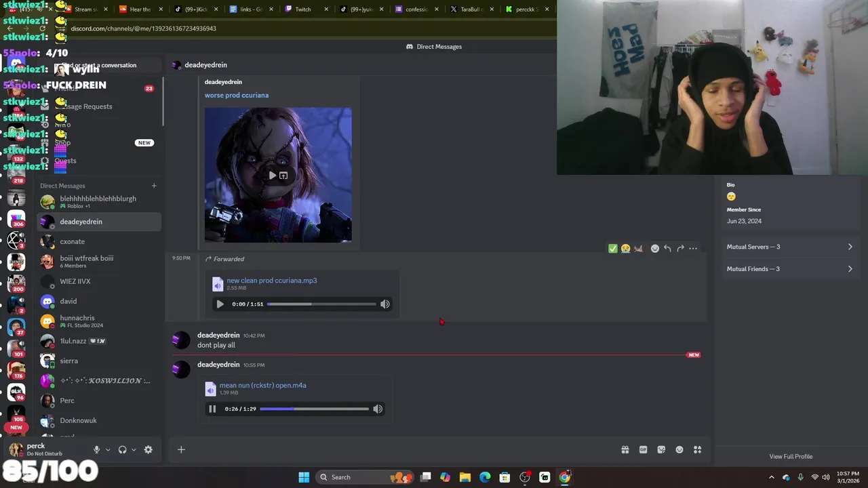Open the worse prod ccuriana link
Viewport: 868px width, 488px height.
(237, 96)
